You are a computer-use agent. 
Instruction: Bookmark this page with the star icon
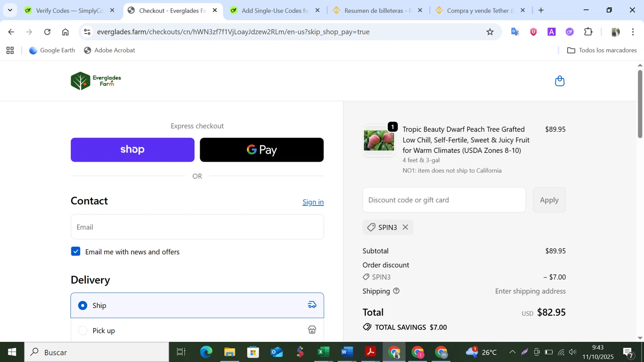(x=490, y=32)
